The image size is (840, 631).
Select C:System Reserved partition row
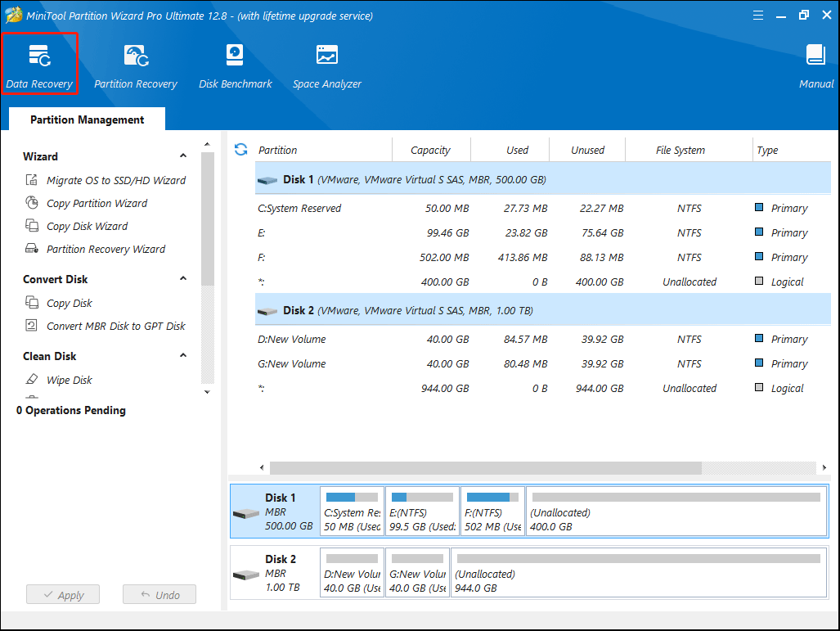pyautogui.click(x=542, y=208)
